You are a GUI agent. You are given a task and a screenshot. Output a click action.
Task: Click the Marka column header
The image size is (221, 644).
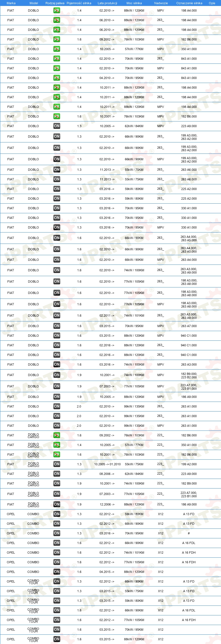(11, 3)
